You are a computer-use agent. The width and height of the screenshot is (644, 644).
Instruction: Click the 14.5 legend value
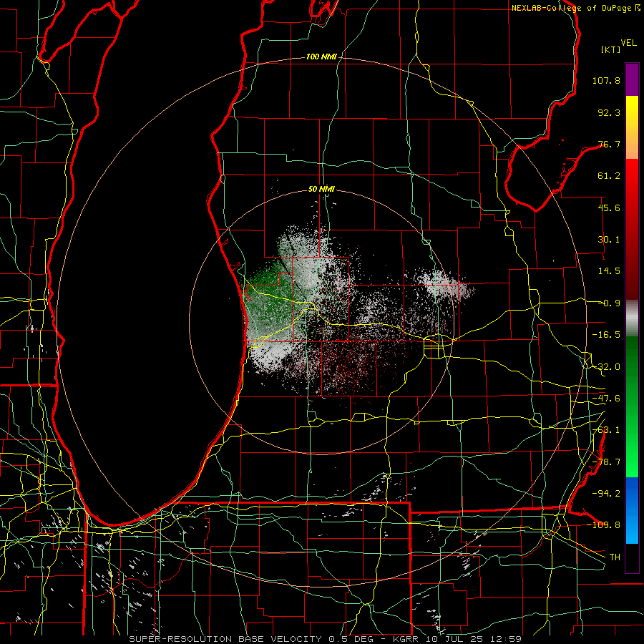(609, 271)
